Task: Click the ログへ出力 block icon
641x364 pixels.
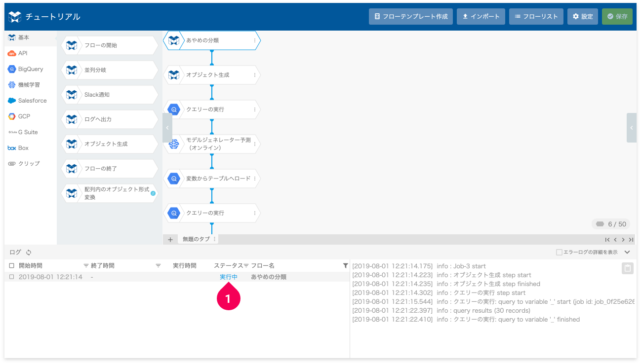Action: (72, 119)
